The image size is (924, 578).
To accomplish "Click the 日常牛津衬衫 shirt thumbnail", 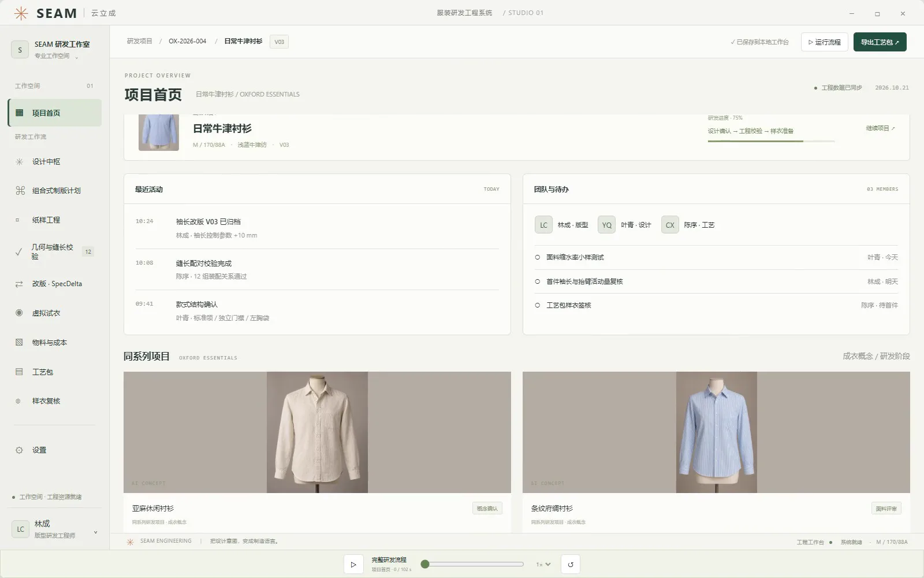I will point(159,132).
